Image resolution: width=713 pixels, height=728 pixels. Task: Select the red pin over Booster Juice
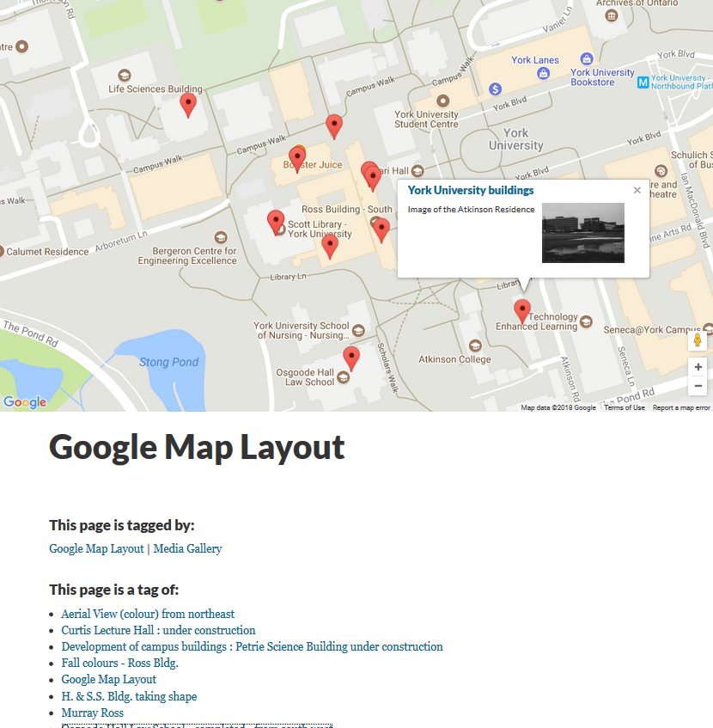pyautogui.click(x=297, y=159)
